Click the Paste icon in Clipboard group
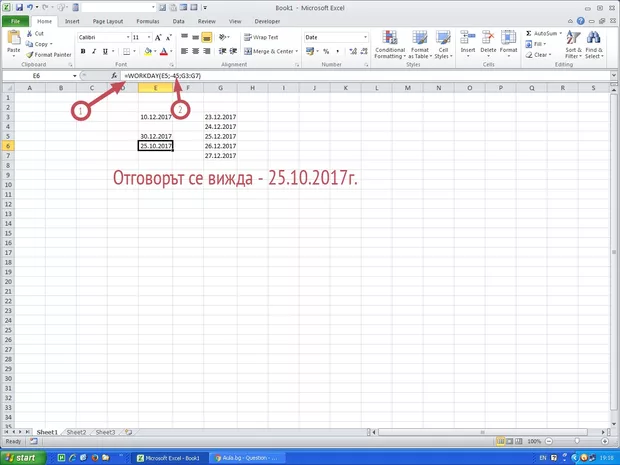 pos(14,38)
